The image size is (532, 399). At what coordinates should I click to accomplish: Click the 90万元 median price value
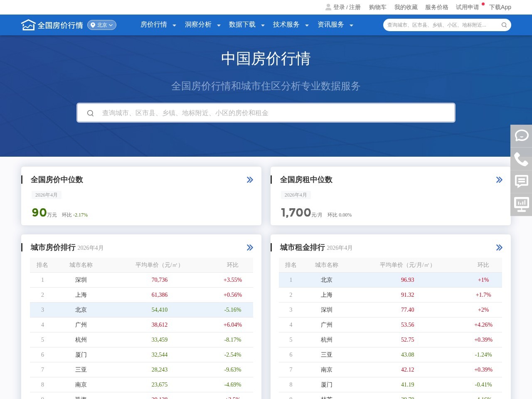(x=44, y=213)
